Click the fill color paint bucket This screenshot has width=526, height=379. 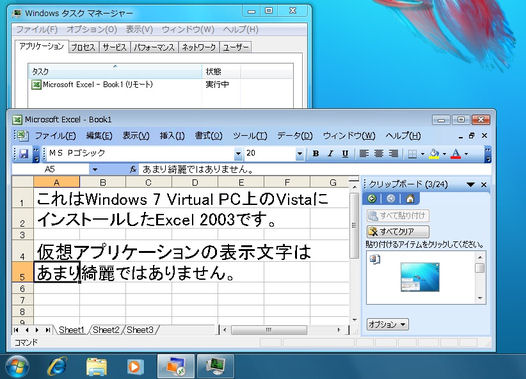coord(434,154)
